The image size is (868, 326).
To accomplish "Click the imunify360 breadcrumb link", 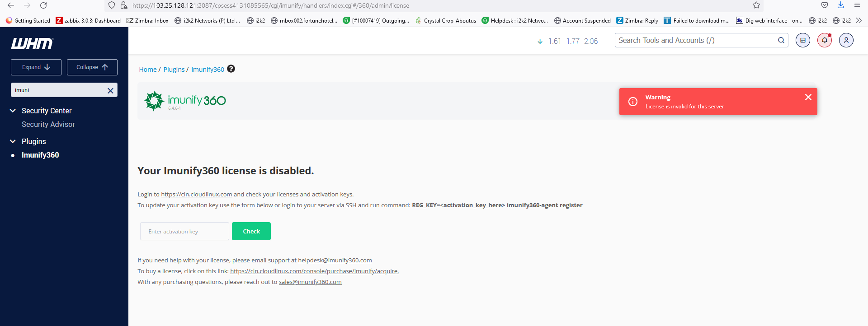I will (208, 69).
